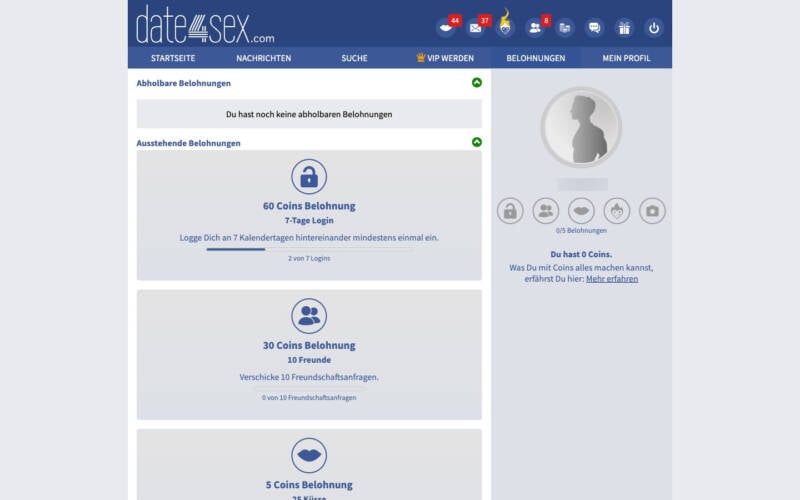Click the 60 Coins Belohnung title

[309, 206]
